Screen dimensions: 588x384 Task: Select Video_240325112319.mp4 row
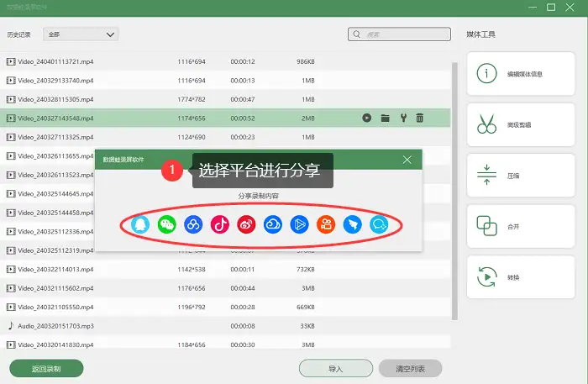(47, 250)
